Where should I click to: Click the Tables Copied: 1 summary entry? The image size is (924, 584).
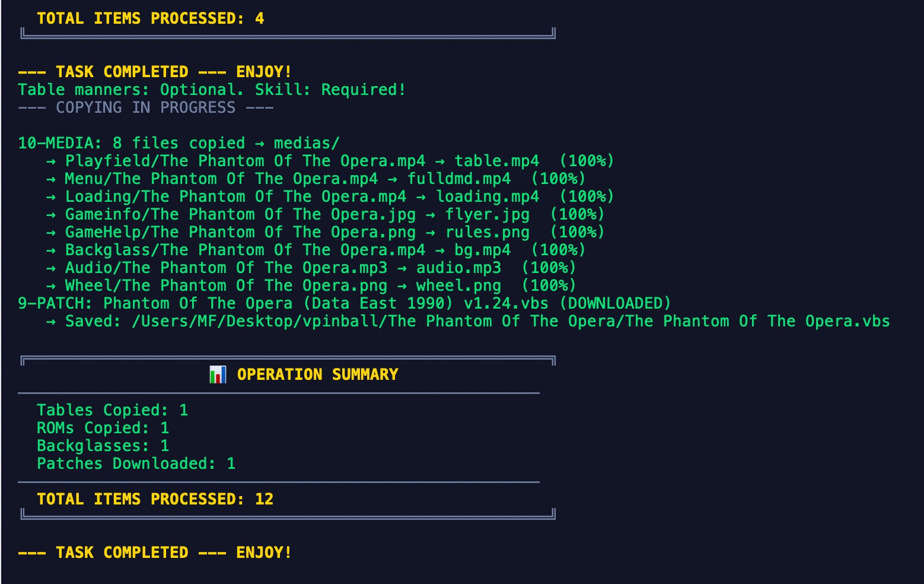click(112, 410)
